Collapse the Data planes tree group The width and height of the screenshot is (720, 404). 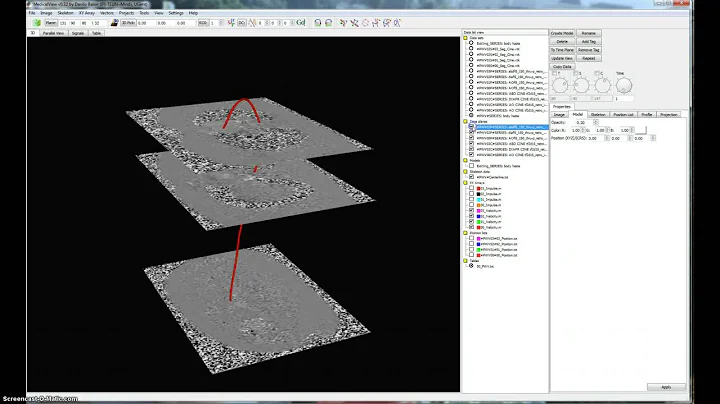point(465,122)
